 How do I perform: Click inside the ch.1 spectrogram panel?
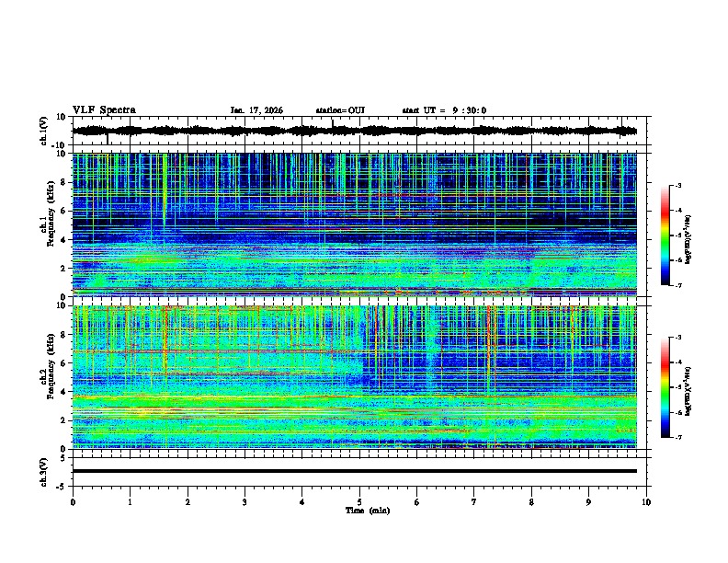pos(354,224)
